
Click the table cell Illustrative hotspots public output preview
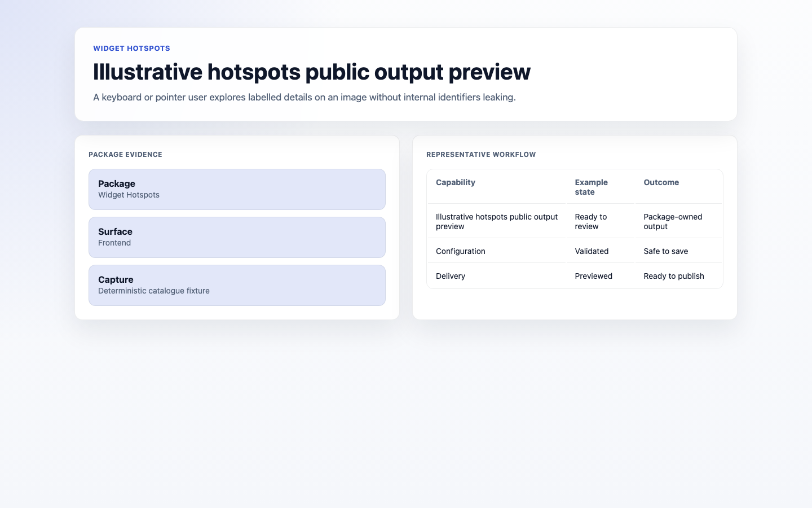tap(496, 221)
